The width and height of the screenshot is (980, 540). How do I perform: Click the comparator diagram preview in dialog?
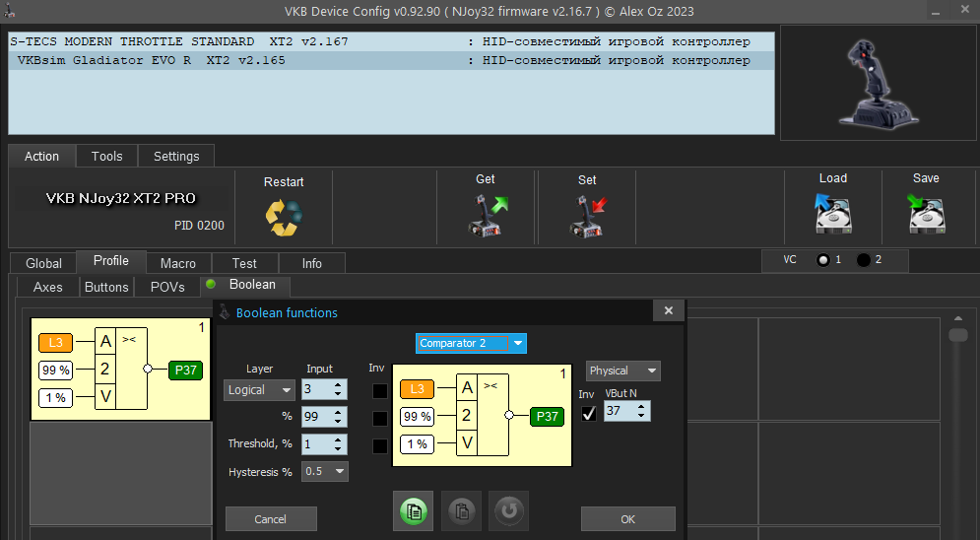point(482,416)
